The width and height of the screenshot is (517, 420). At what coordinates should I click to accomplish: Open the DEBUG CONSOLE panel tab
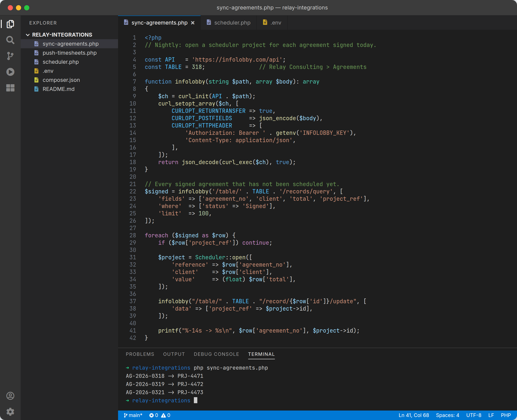point(216,354)
